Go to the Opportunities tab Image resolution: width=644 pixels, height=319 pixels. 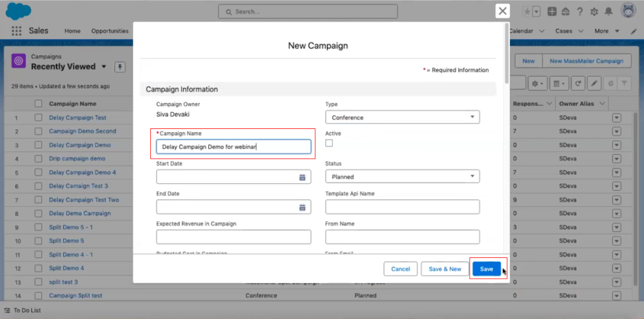(109, 31)
